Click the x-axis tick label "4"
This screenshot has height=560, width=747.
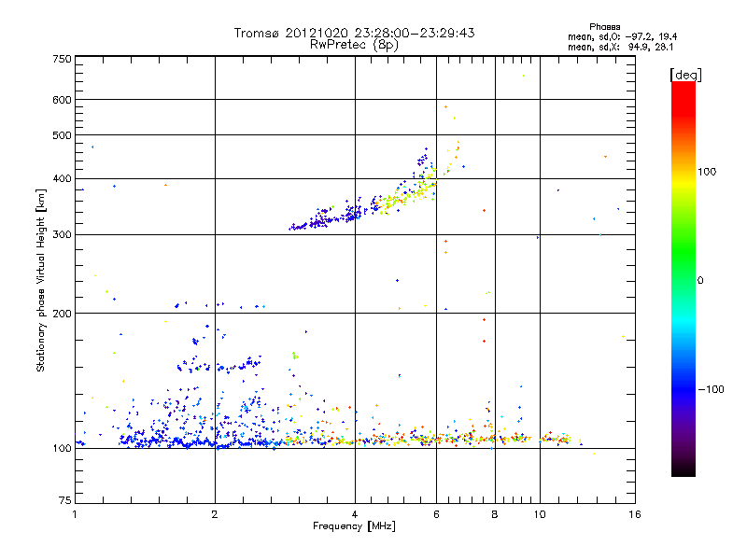click(x=355, y=514)
